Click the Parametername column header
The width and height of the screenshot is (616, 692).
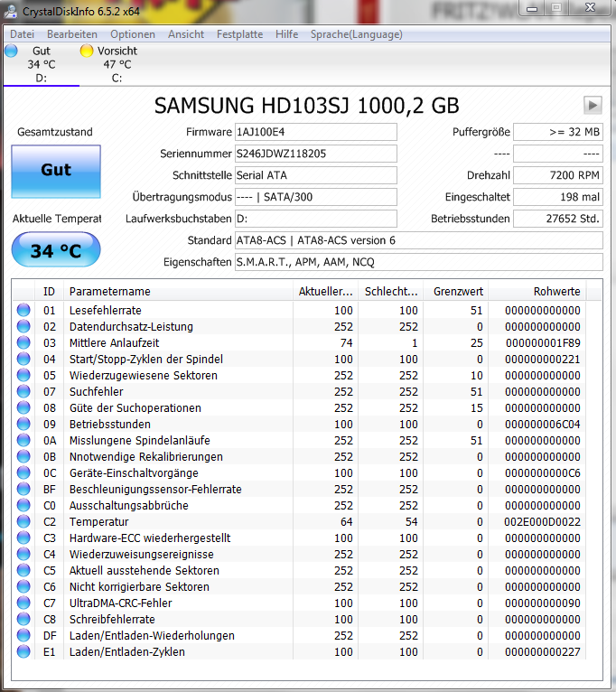pos(178,291)
